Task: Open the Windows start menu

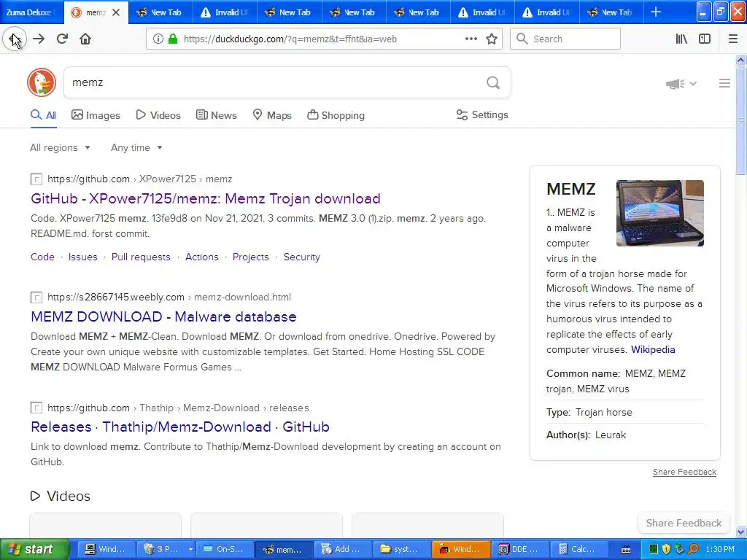Action: [x=34, y=550]
